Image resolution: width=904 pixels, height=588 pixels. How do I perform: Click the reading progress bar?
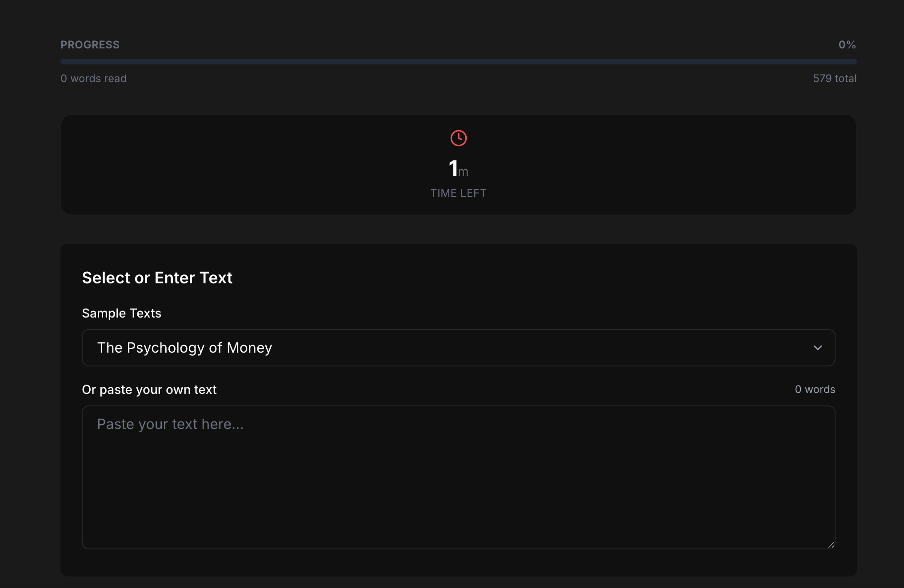[458, 62]
